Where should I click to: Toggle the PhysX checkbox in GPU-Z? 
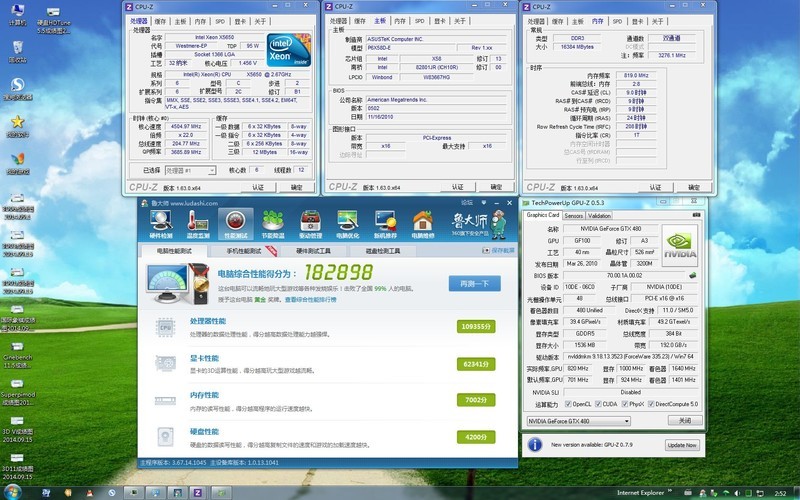[624, 404]
